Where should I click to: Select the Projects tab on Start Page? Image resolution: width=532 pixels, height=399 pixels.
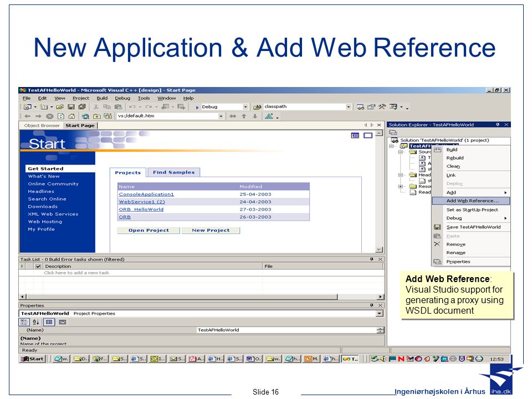point(128,173)
